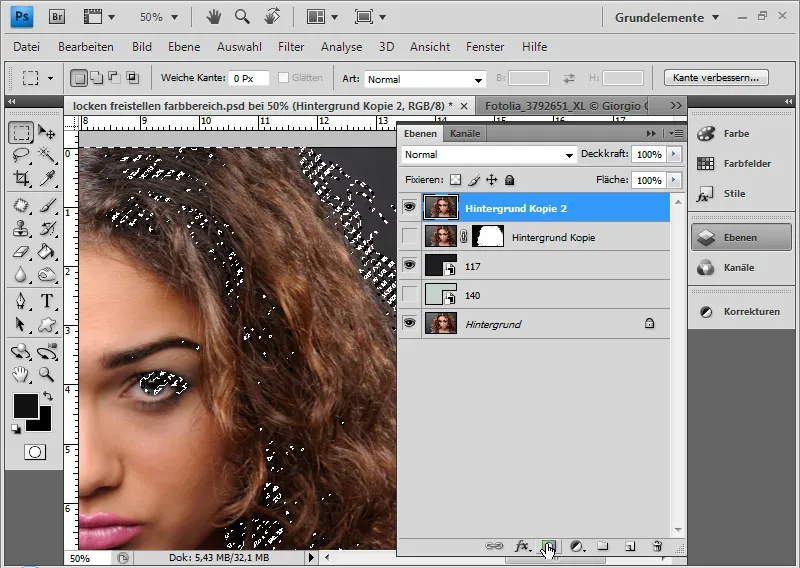Select the Eraser tool
Viewport: 800px width, 568px height.
tap(21, 251)
